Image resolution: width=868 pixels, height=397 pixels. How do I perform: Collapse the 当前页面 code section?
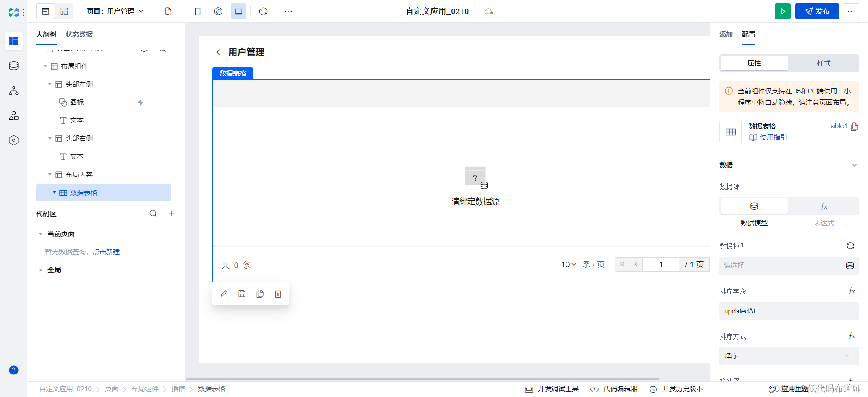tap(41, 234)
